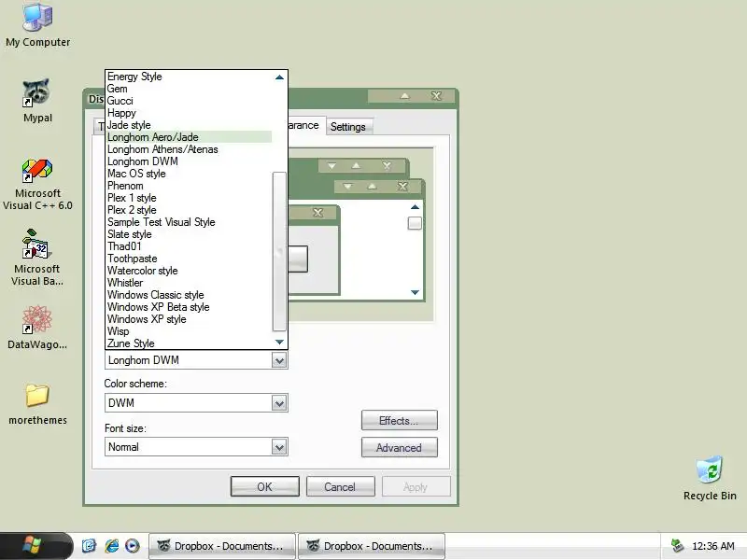Select Thad01 style
The image size is (747, 560).
[x=190, y=246]
